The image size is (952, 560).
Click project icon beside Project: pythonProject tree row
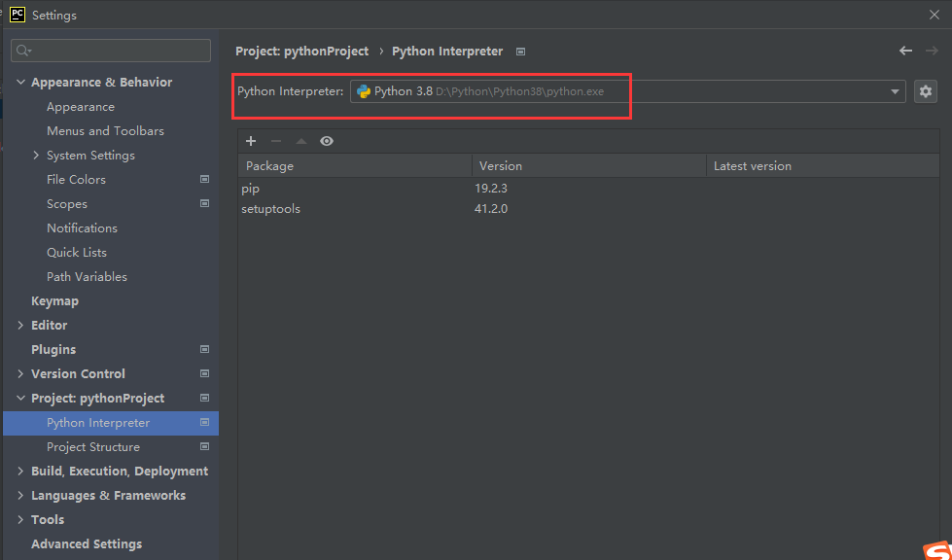click(x=204, y=398)
